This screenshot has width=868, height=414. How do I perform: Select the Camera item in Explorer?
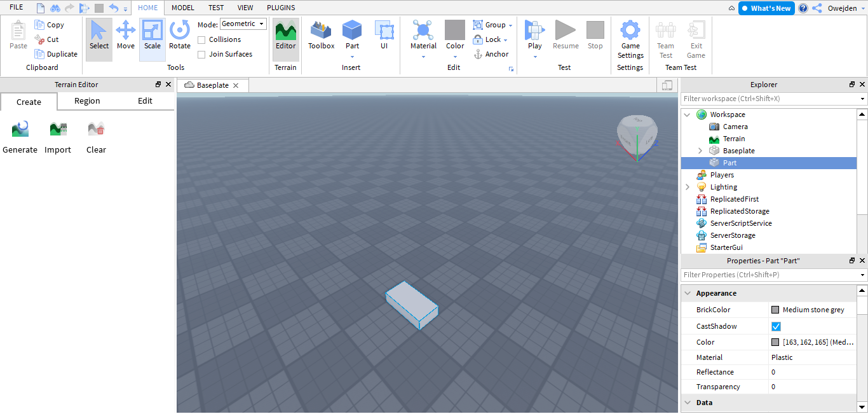[735, 127]
